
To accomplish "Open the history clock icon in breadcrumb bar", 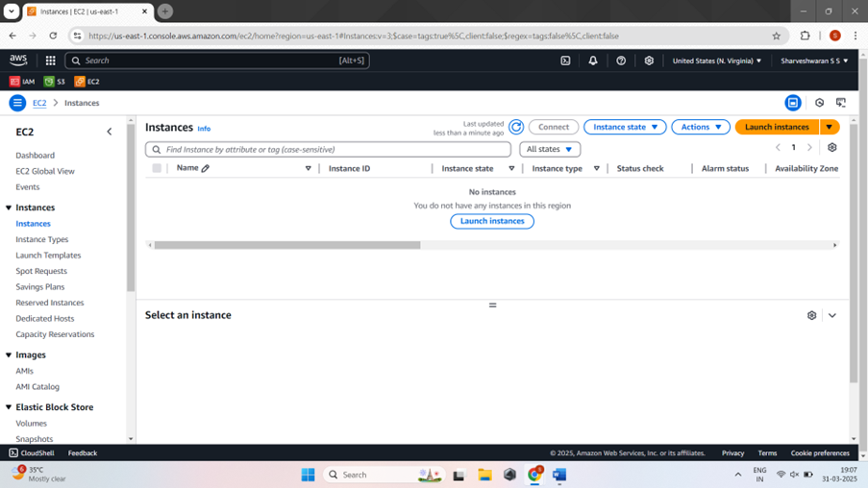I will click(819, 103).
